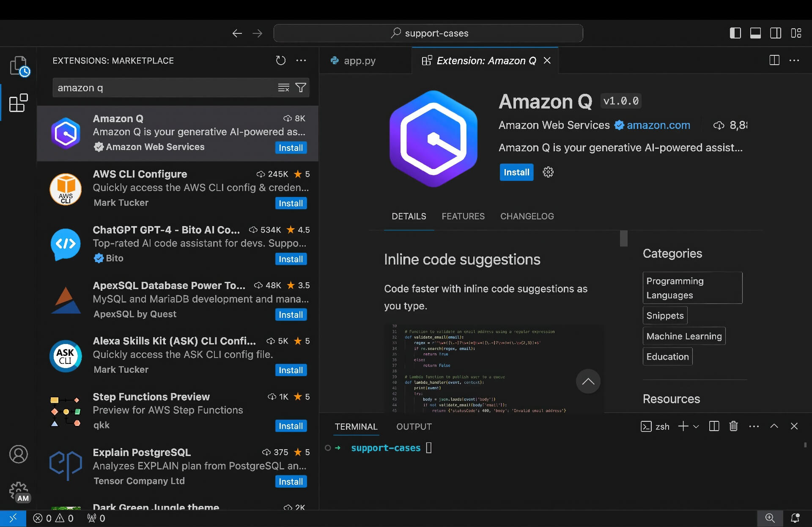
Task: Clear the 'amazon q' search filter
Action: (283, 87)
